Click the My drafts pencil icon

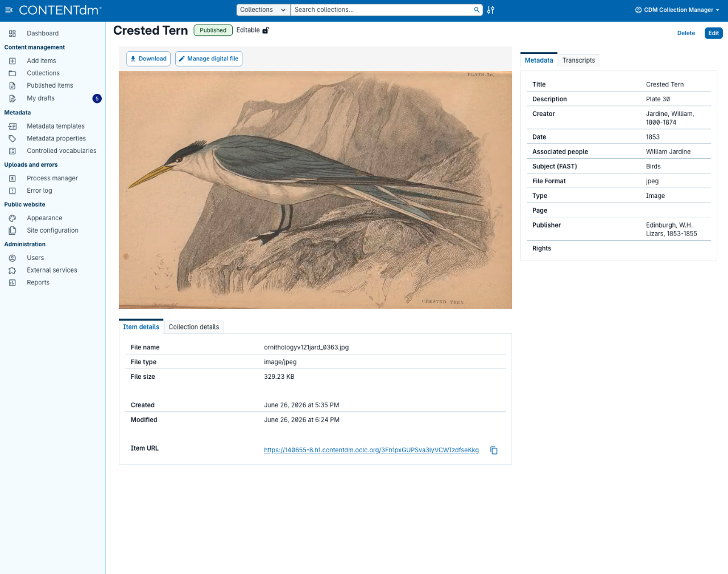click(13, 98)
